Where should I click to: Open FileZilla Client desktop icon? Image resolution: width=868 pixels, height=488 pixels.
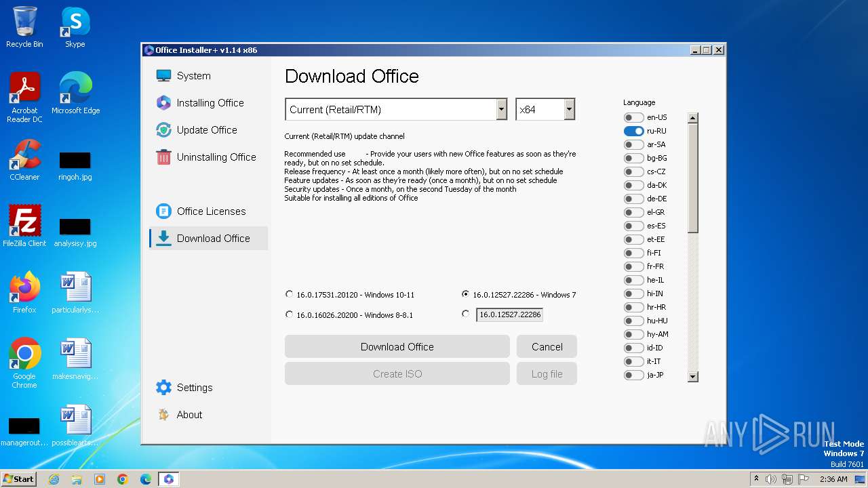(24, 226)
